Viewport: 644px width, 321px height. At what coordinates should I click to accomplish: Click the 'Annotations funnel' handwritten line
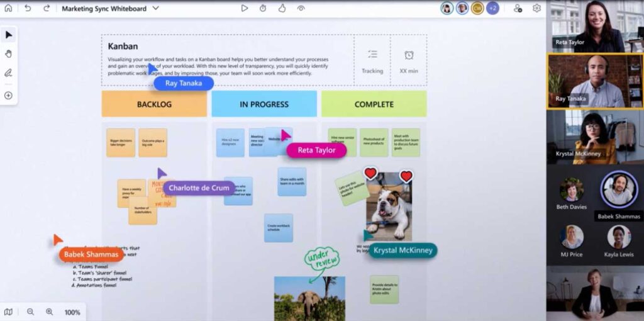click(94, 285)
